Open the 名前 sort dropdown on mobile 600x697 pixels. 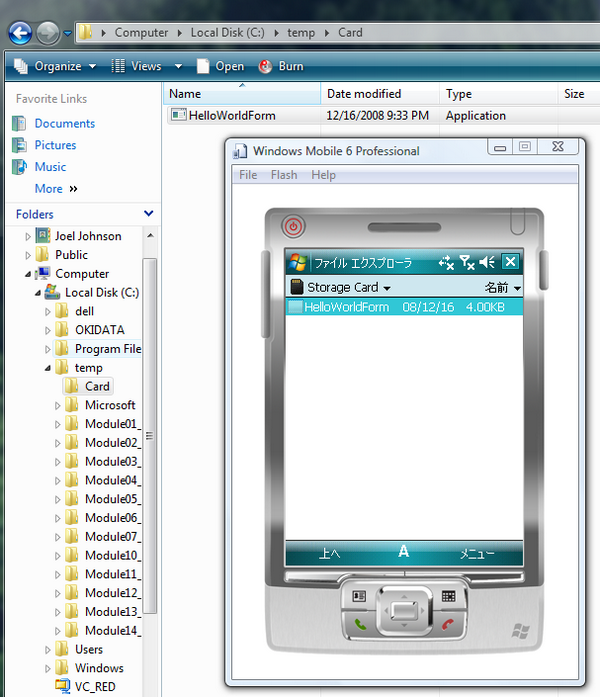(502, 288)
